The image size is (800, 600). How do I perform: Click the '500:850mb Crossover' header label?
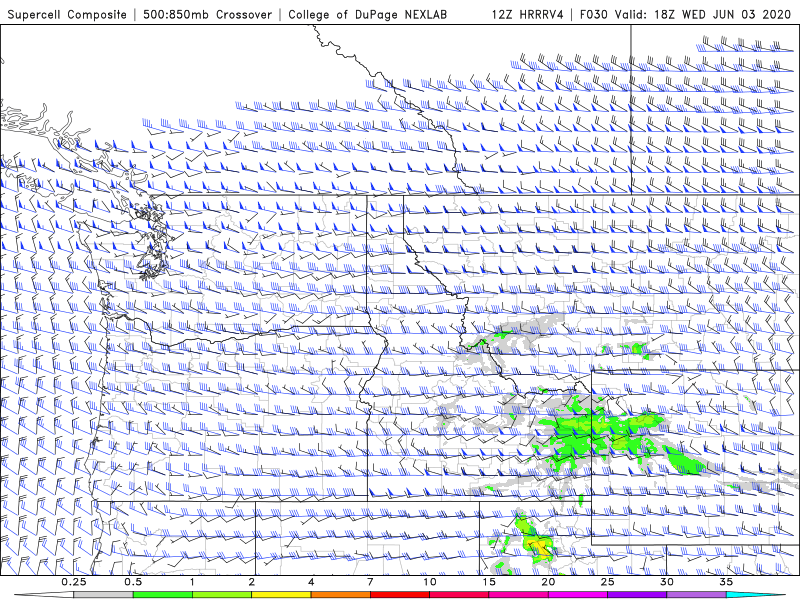(x=207, y=14)
